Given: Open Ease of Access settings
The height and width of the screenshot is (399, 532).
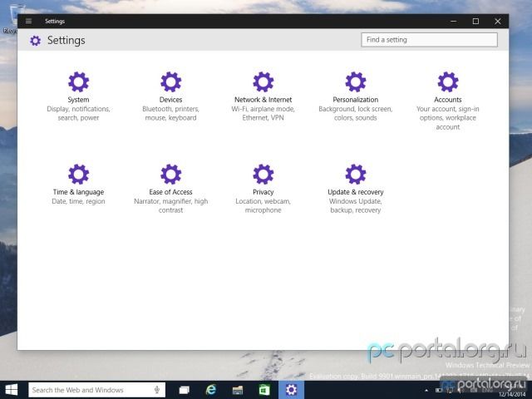Looking at the screenshot, I should coord(170,175).
